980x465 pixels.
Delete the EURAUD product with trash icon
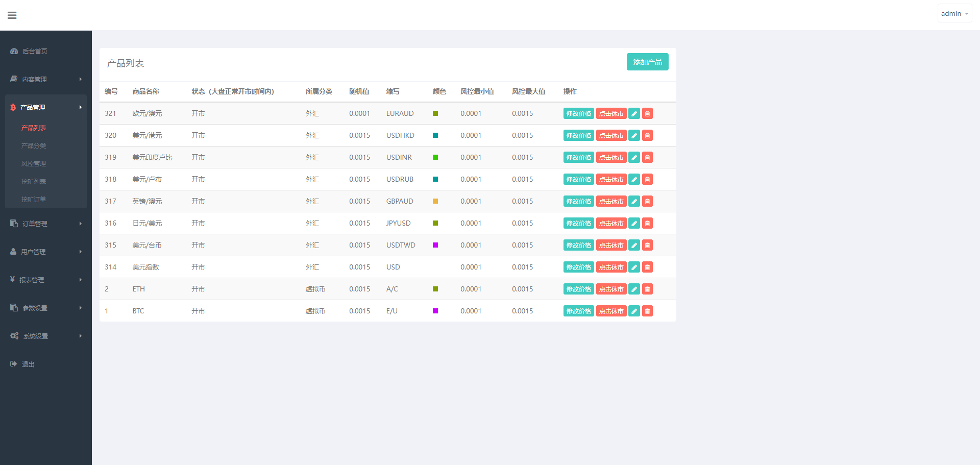pyautogui.click(x=647, y=113)
